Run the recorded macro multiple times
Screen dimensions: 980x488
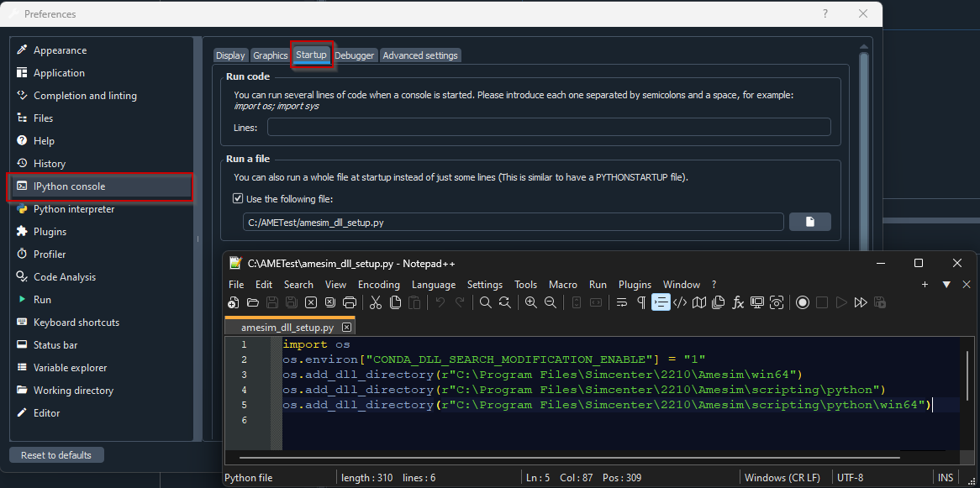point(861,302)
